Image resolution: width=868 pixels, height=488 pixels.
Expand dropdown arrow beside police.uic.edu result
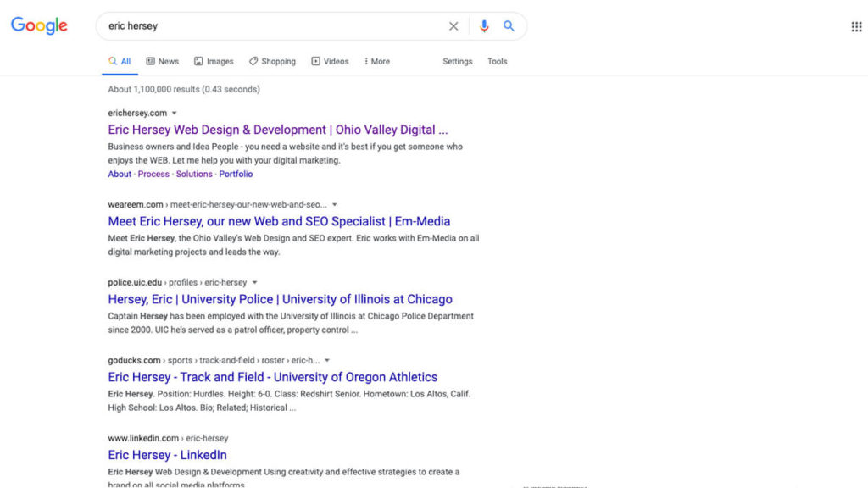pos(255,282)
